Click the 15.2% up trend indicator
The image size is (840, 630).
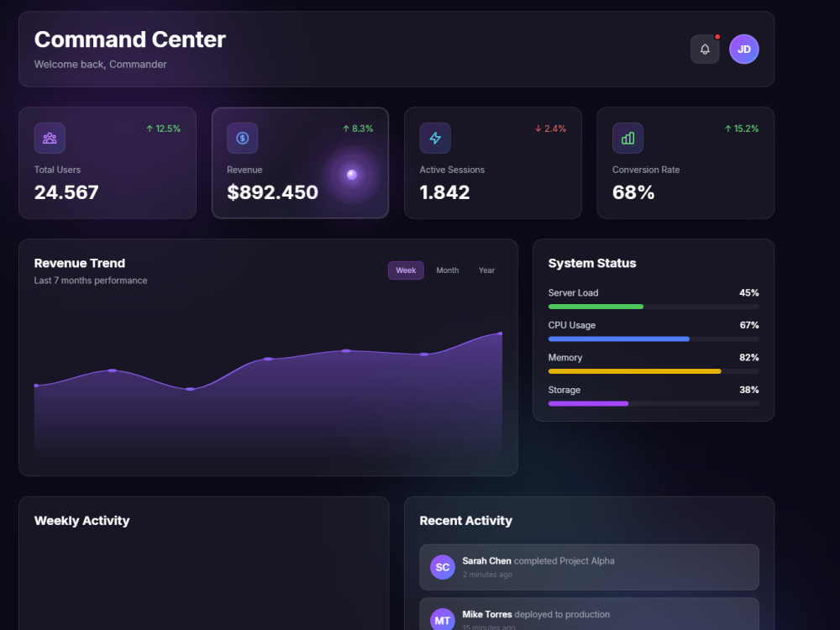[x=742, y=129]
